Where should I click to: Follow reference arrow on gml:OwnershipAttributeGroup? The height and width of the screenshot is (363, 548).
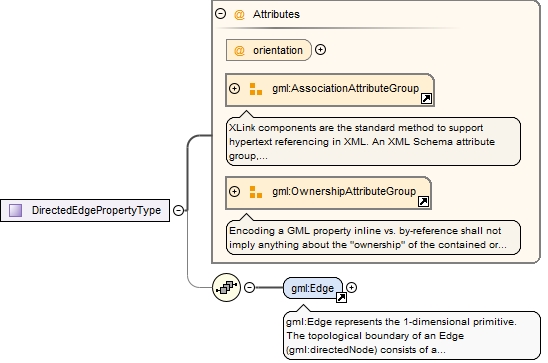click(x=423, y=201)
